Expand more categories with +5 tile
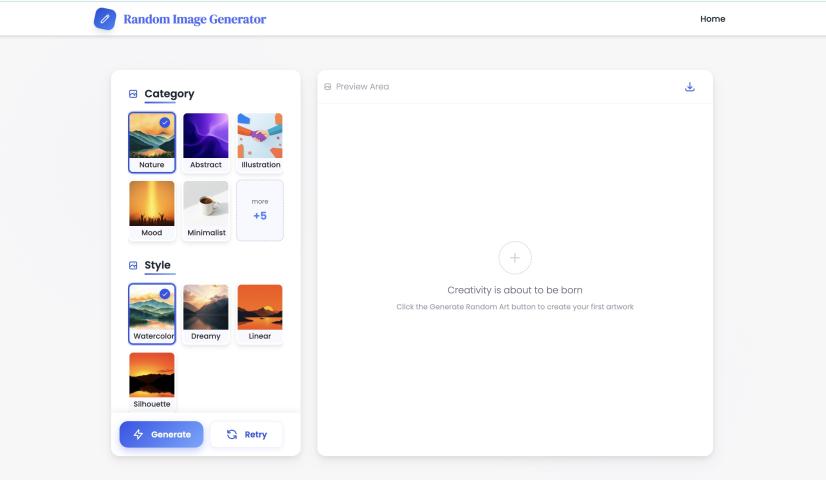This screenshot has height=480, width=826. coord(260,210)
